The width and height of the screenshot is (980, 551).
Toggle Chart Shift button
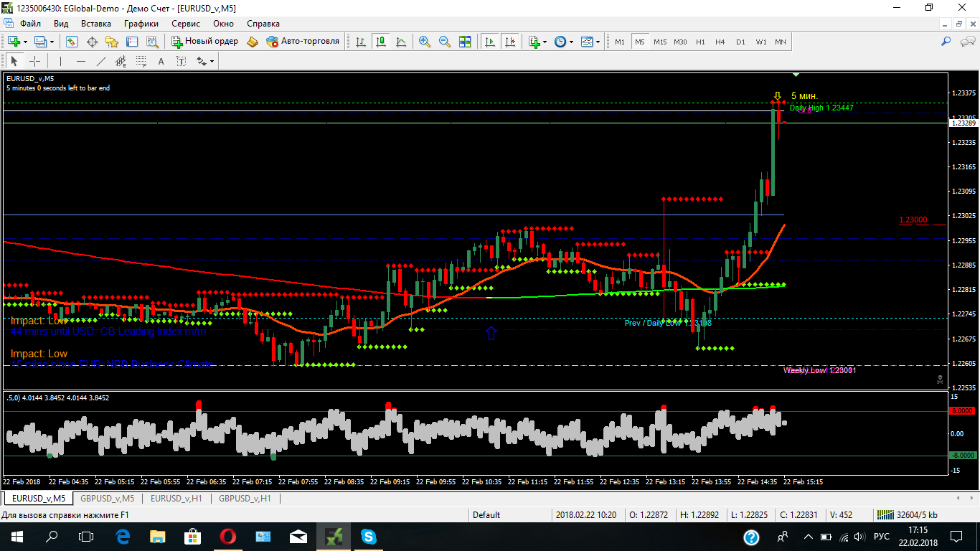point(510,42)
